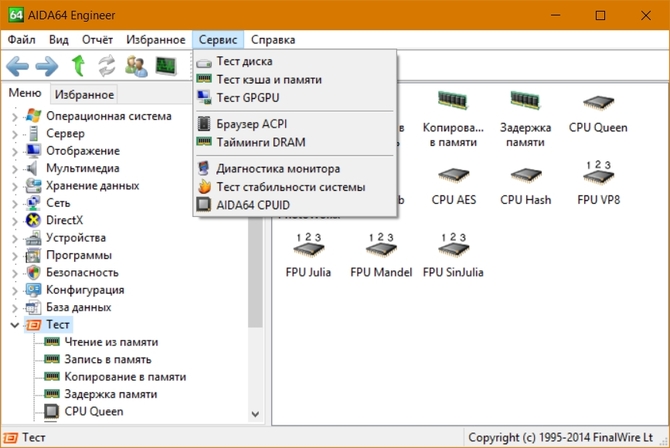Select the Отображение tree row label
The width and height of the screenshot is (670, 448).
(x=83, y=150)
